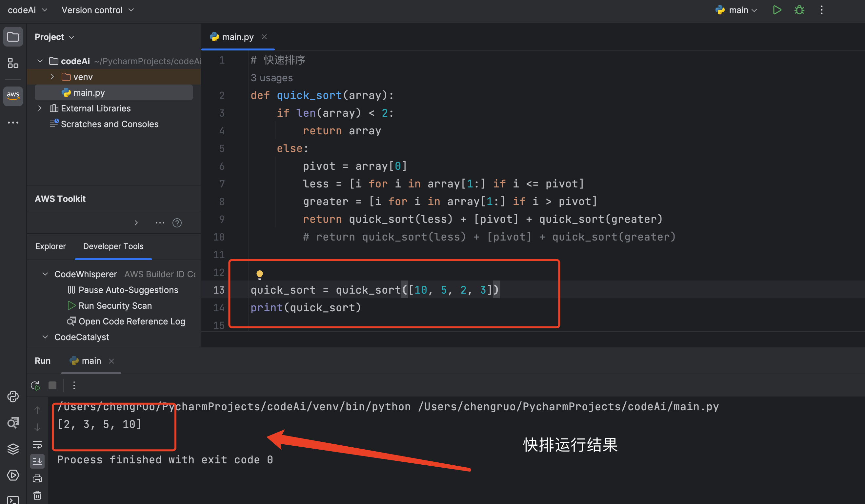865x504 pixels.
Task: Toggle Pause Auto-Suggestions in CodeWhisperer
Action: (x=128, y=290)
